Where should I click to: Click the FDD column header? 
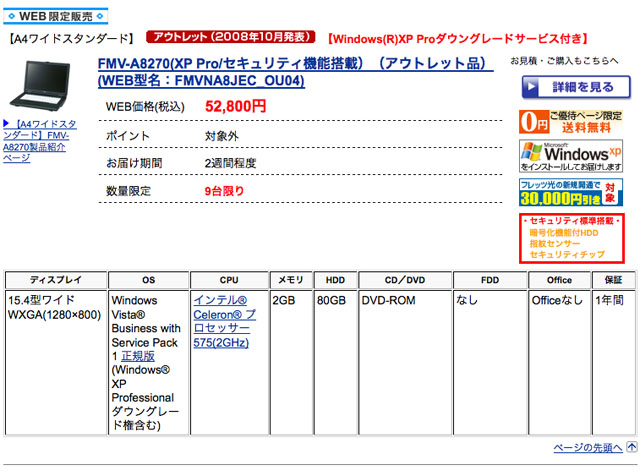pyautogui.click(x=490, y=280)
